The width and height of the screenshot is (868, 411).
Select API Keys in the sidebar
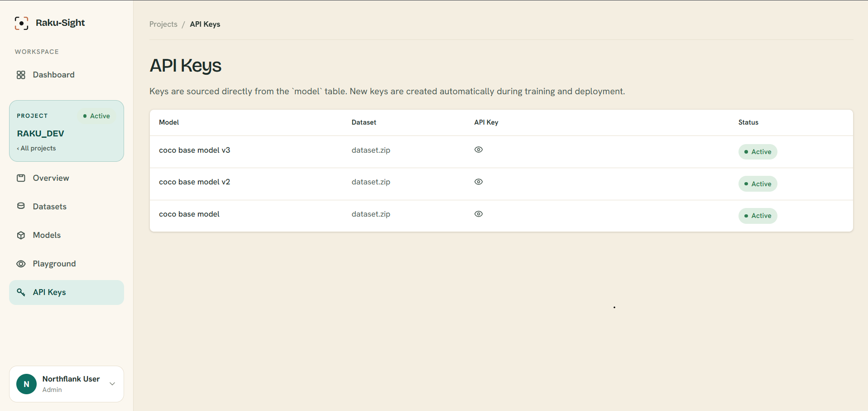tap(67, 292)
